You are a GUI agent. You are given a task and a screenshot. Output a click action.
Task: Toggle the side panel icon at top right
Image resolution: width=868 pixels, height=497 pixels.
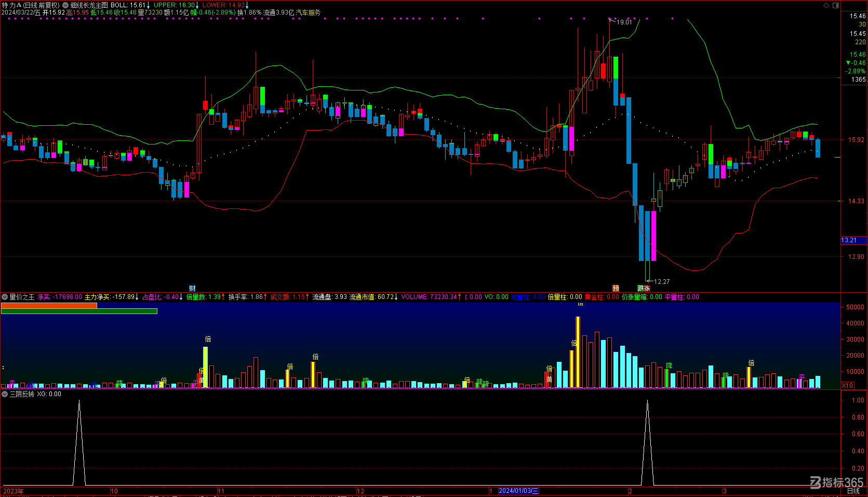point(836,5)
